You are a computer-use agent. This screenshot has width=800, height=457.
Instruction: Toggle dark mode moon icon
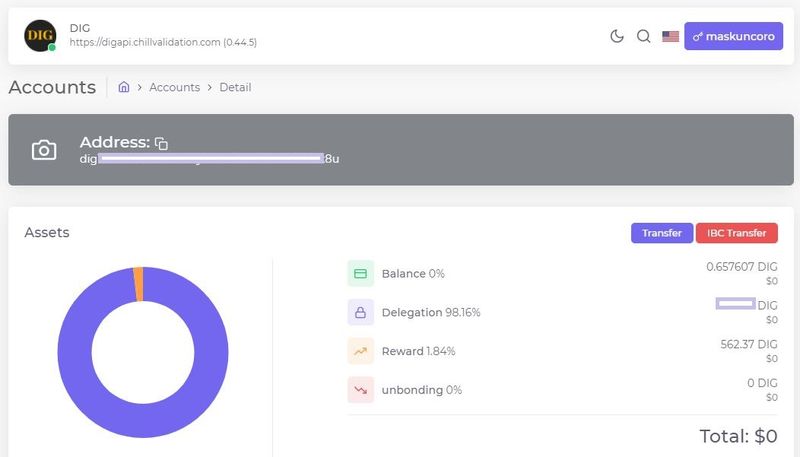pos(617,37)
